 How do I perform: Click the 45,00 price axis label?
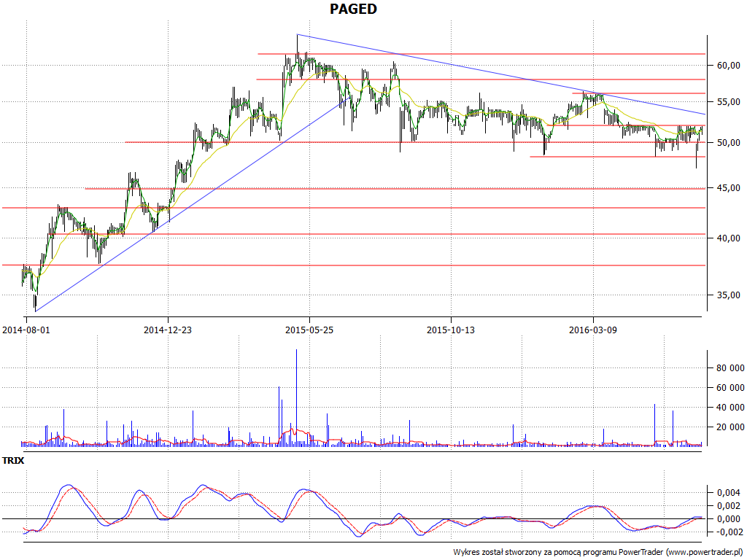(729, 188)
